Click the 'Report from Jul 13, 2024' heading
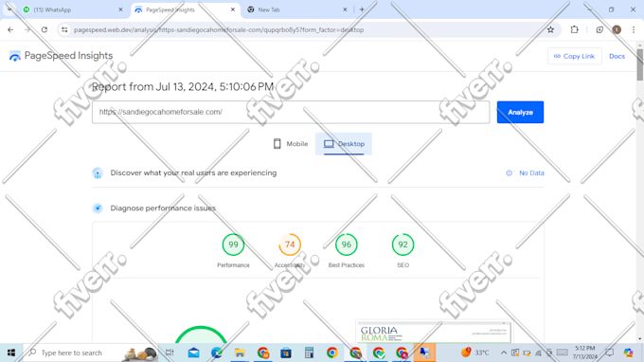644x362 pixels. click(183, 86)
